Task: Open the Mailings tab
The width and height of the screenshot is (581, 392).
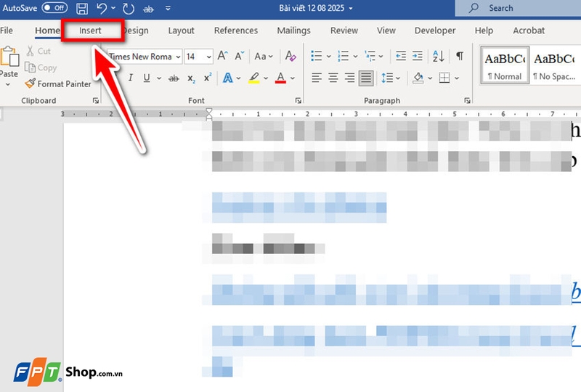Action: (294, 30)
